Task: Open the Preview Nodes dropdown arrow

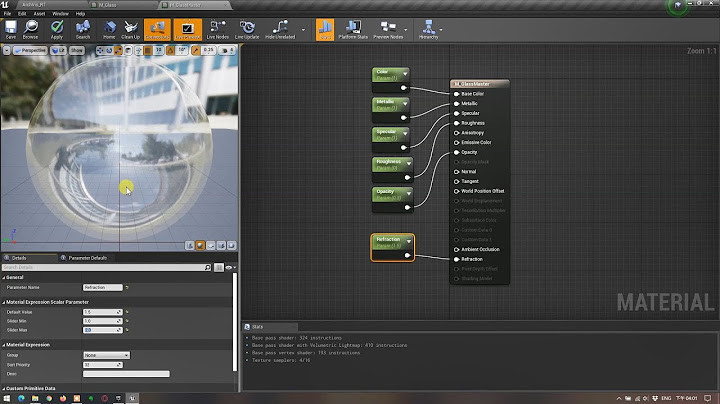Action: pyautogui.click(x=406, y=30)
